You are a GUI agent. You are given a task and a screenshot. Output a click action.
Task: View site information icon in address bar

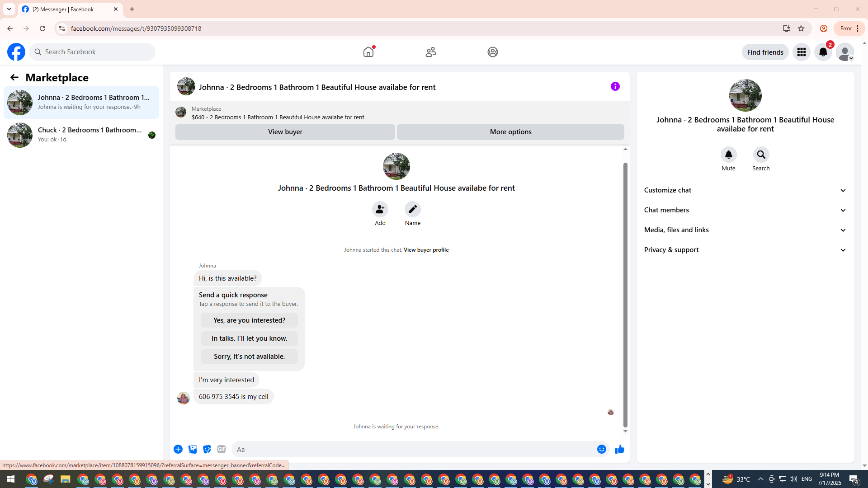click(62, 28)
